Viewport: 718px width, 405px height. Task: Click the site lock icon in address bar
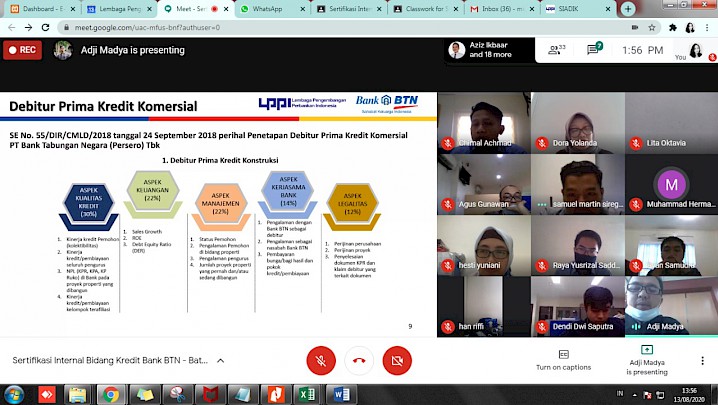point(66,27)
